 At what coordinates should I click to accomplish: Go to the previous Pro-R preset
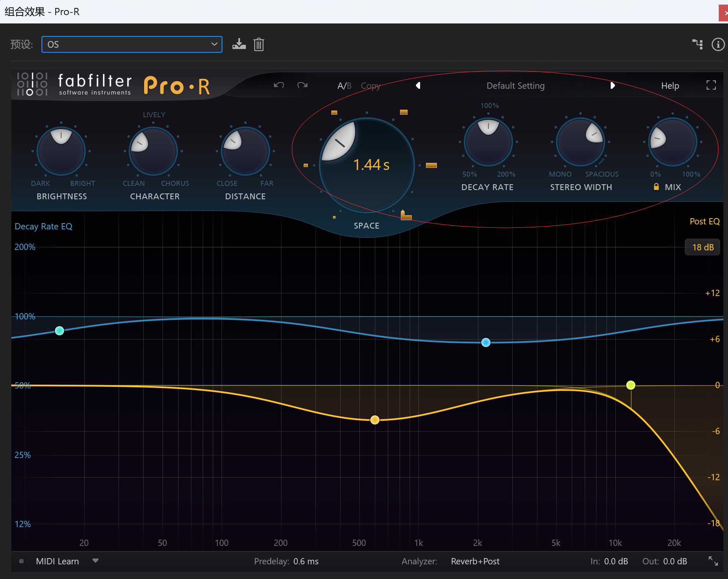tap(418, 85)
